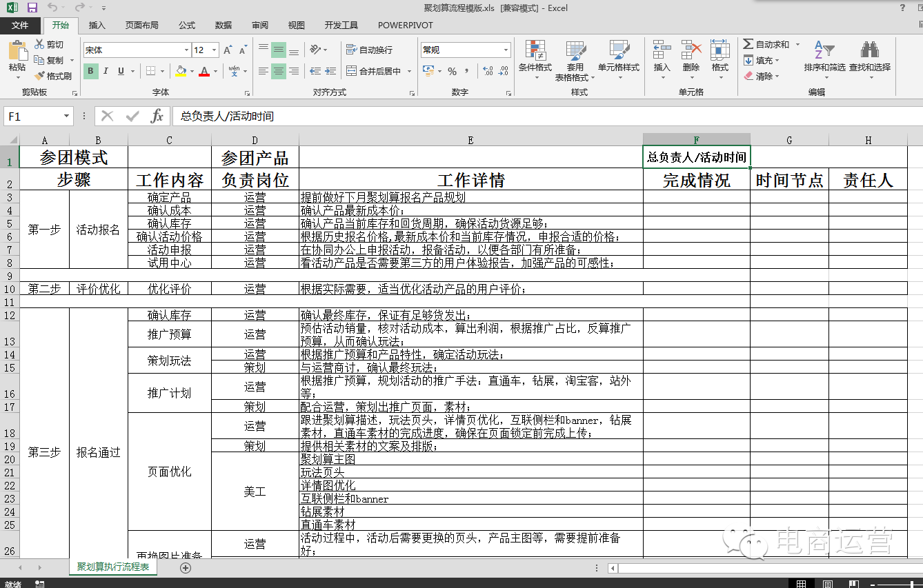This screenshot has height=588, width=923.
Task: Click the Insert Function fx icon
Action: click(x=157, y=116)
